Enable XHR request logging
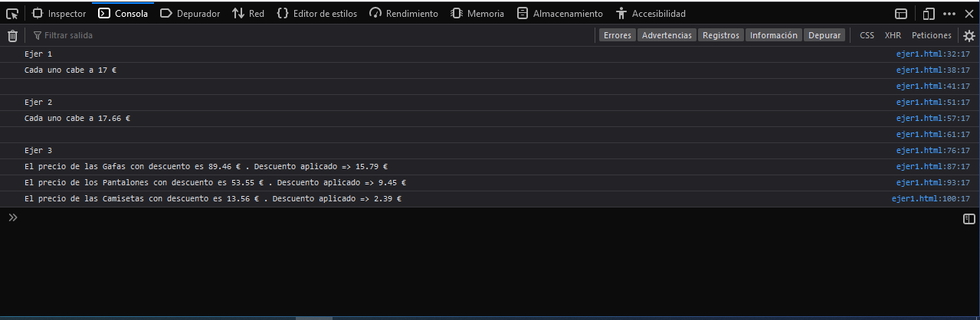 point(893,35)
